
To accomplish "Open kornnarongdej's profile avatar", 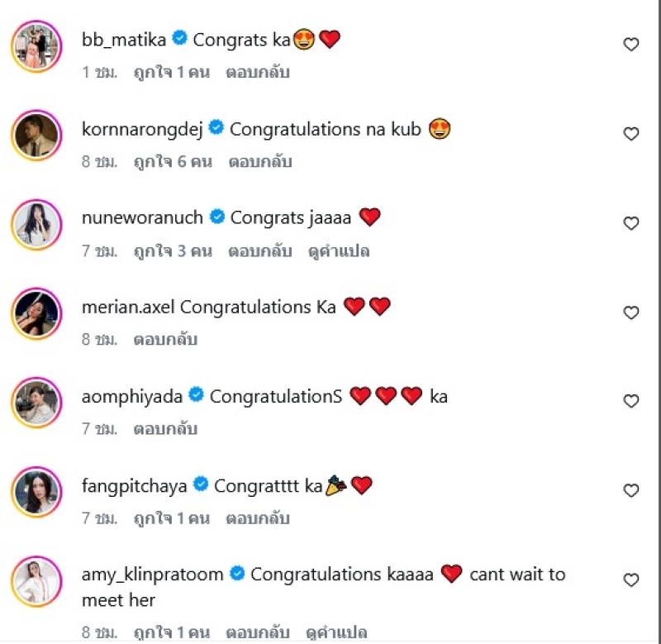I will point(36,135).
